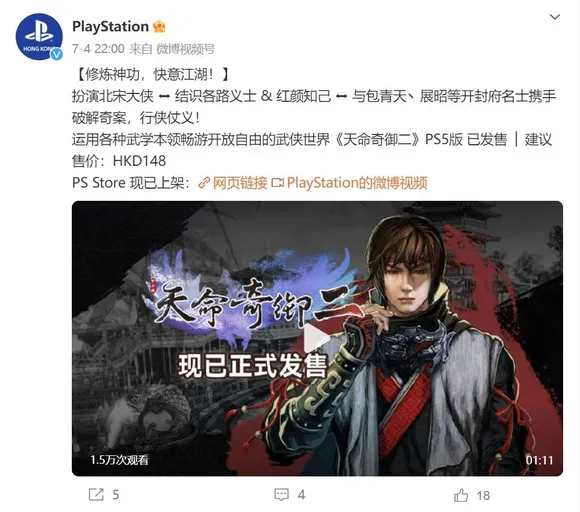Screen dimensions: 580x512
Task: Open the PlayStation Hong Kong avatar
Action: tap(39, 37)
